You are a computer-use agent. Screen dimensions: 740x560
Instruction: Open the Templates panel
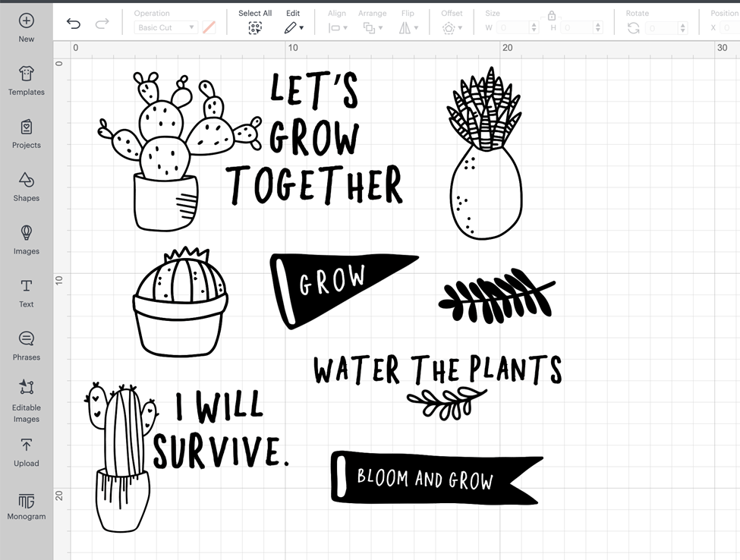coord(27,80)
